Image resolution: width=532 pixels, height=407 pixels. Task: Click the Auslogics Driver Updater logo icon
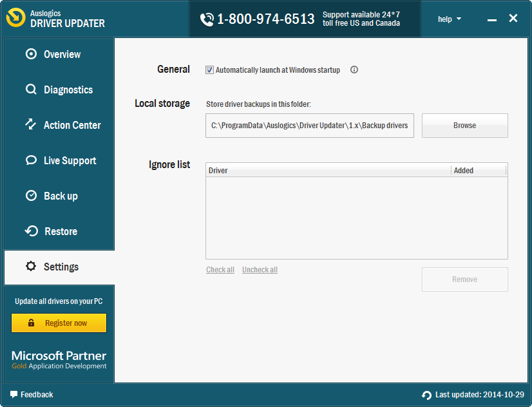[15, 17]
